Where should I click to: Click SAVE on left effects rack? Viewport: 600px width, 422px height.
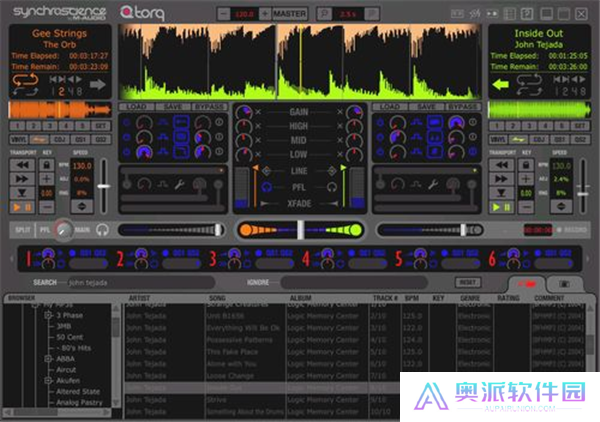click(x=173, y=107)
